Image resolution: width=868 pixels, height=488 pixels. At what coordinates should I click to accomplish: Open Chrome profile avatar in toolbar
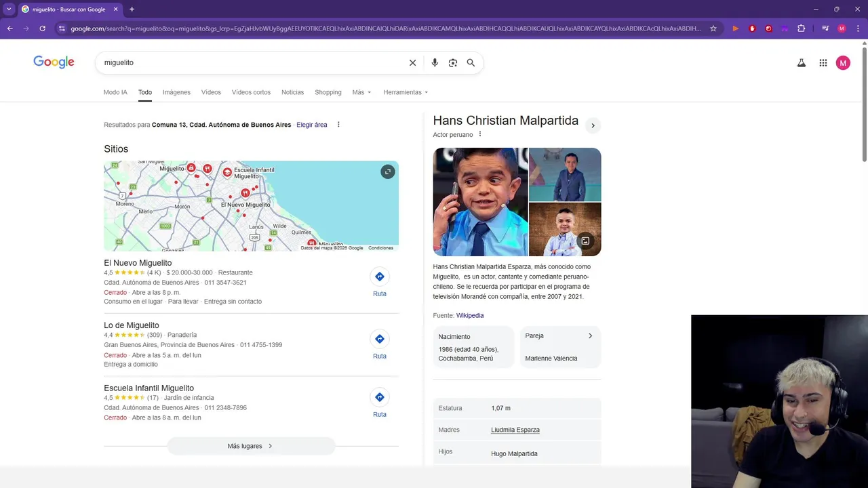coord(842,28)
